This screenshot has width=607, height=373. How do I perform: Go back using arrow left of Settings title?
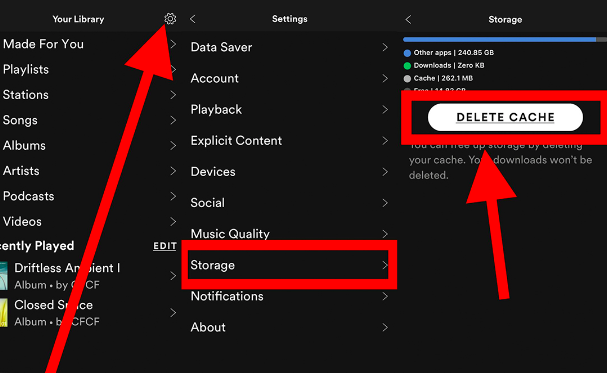193,19
